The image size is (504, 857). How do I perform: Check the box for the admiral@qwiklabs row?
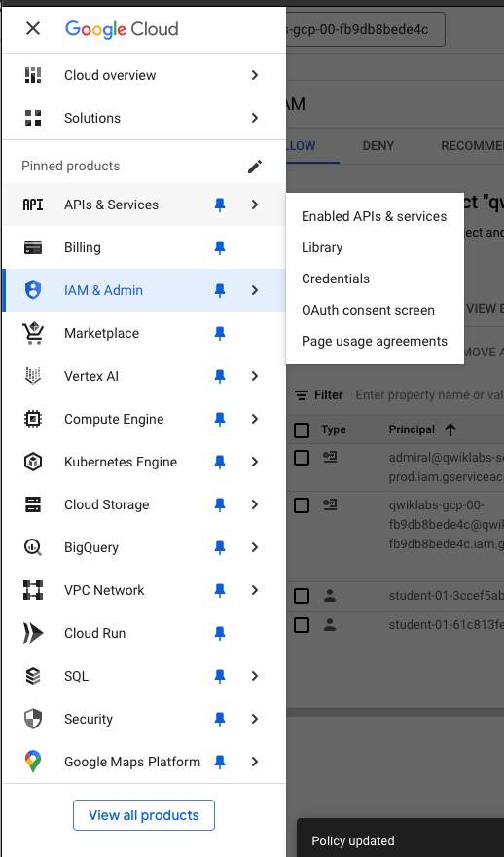tap(302, 458)
